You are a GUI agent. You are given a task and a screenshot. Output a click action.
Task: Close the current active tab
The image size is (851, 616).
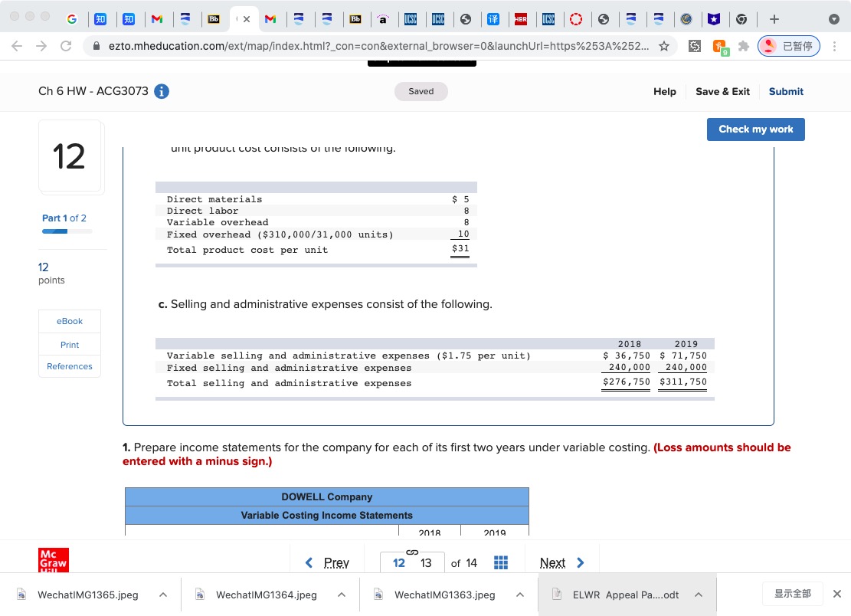point(247,19)
